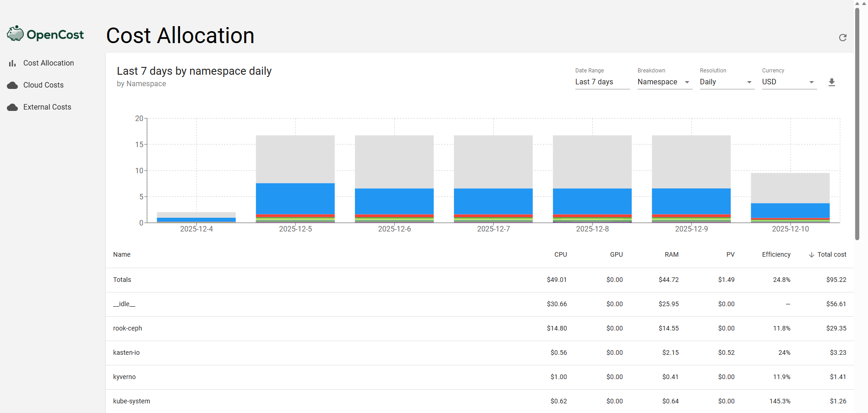Open the Resolution dropdown showing Daily
Viewport: 868px width, 413px height.
coord(749,82)
